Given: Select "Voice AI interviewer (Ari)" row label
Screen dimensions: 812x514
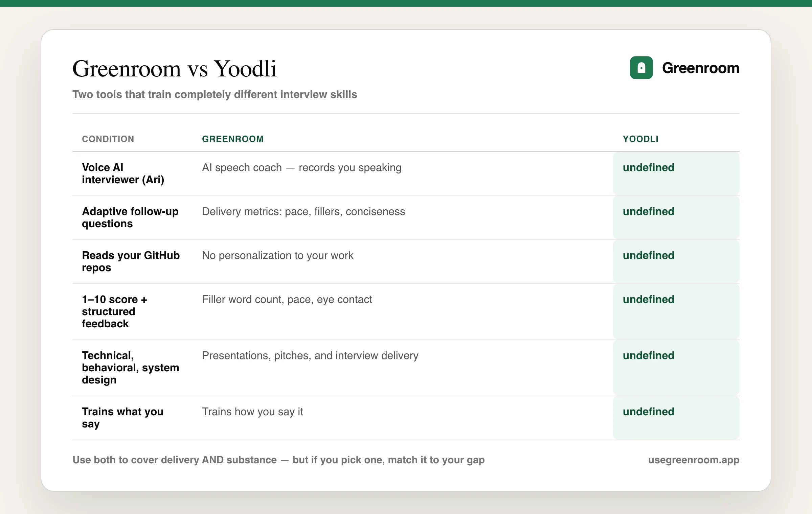Looking at the screenshot, I should (x=123, y=173).
